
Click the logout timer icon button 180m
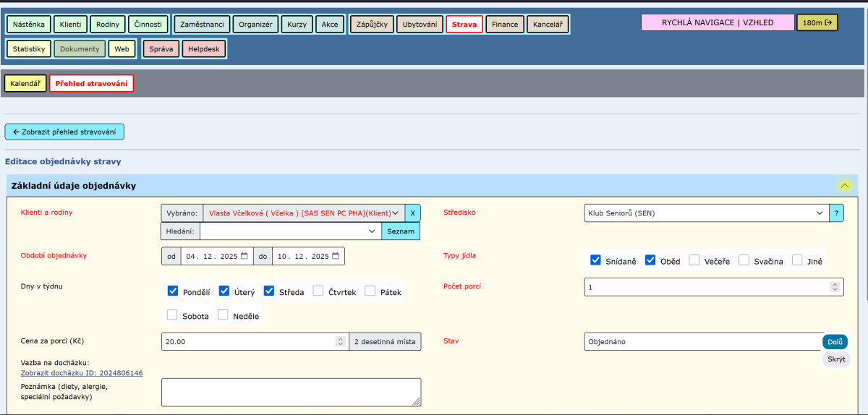point(817,22)
